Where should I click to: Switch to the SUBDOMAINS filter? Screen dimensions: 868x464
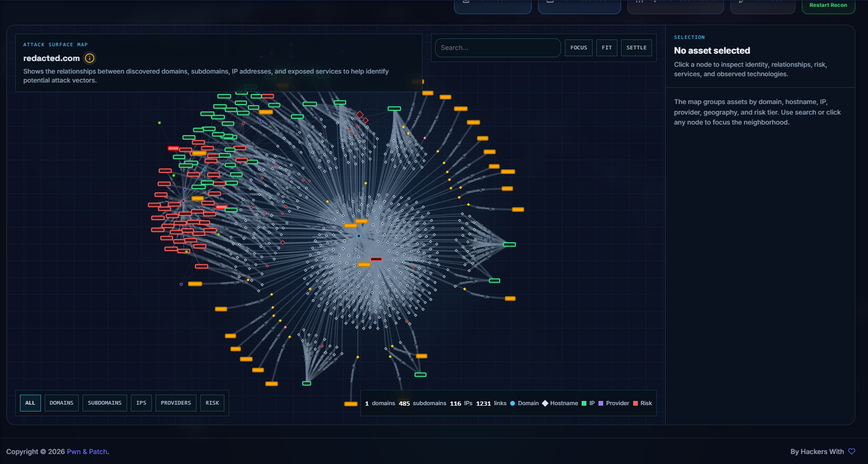105,403
